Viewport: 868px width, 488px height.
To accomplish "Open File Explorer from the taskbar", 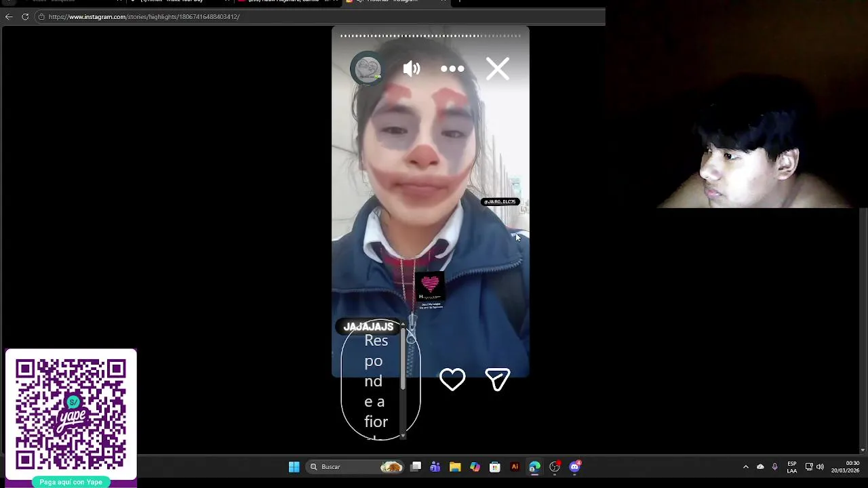I will 455,466.
